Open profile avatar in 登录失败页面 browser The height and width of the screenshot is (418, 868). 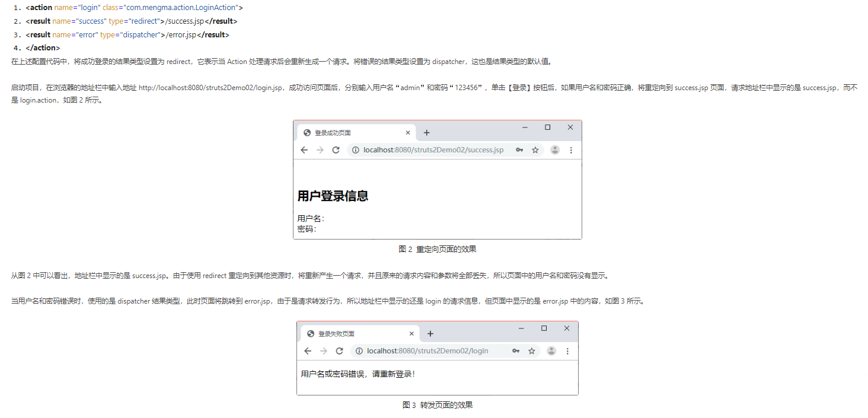point(551,351)
